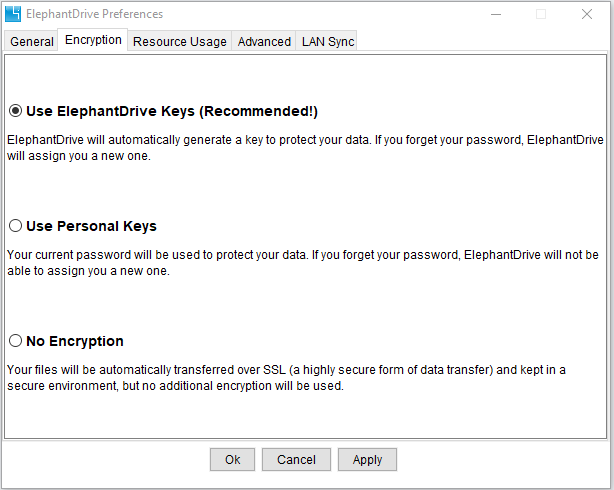Click the ElephantDrive app icon in title bar
The width and height of the screenshot is (614, 490).
[x=13, y=14]
